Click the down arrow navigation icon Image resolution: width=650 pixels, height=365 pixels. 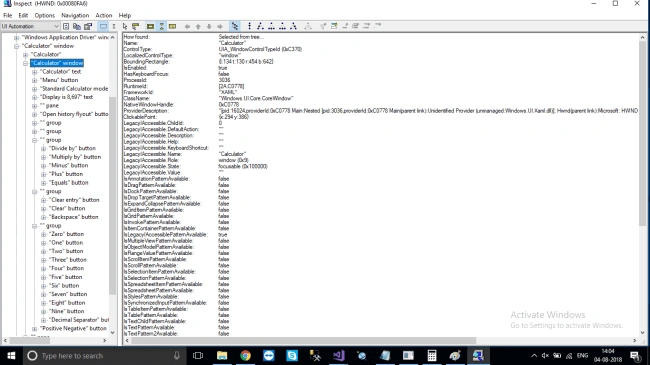[209, 26]
